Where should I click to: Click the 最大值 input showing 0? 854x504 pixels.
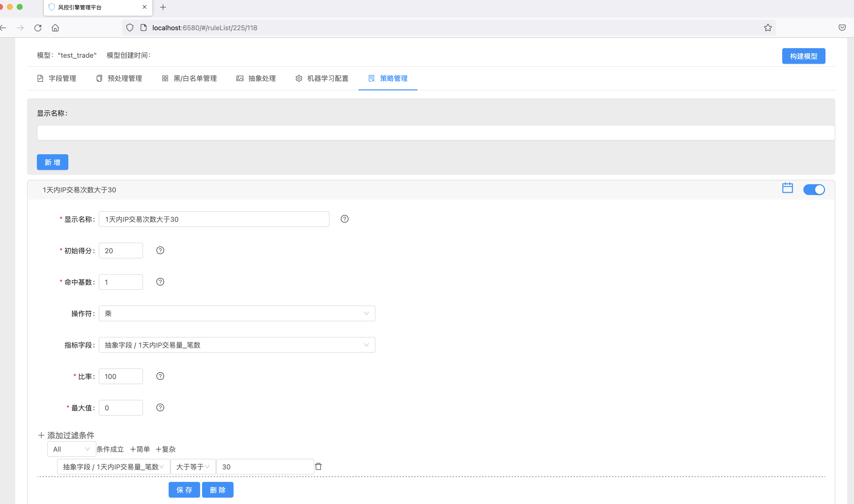(121, 407)
